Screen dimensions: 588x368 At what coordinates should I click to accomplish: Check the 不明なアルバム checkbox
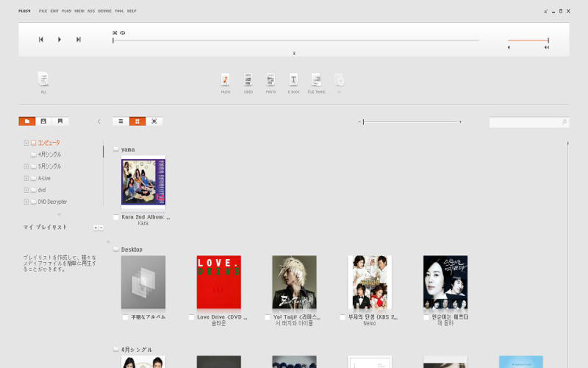[x=125, y=317]
